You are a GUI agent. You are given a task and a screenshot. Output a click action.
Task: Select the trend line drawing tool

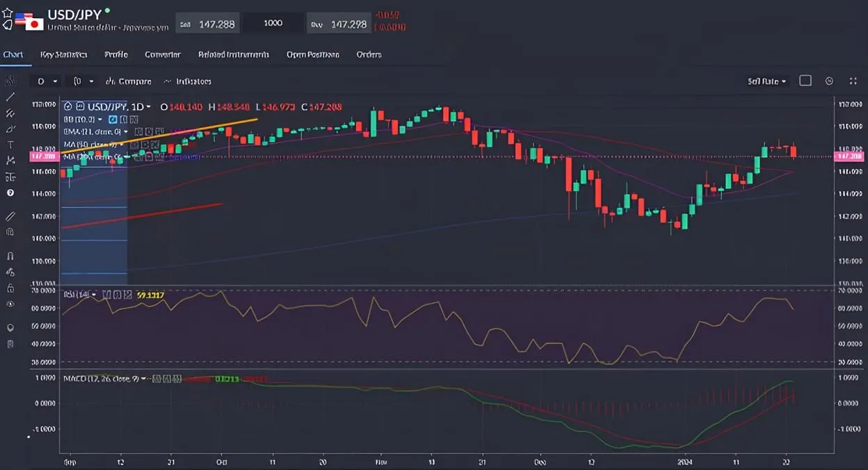click(x=10, y=97)
